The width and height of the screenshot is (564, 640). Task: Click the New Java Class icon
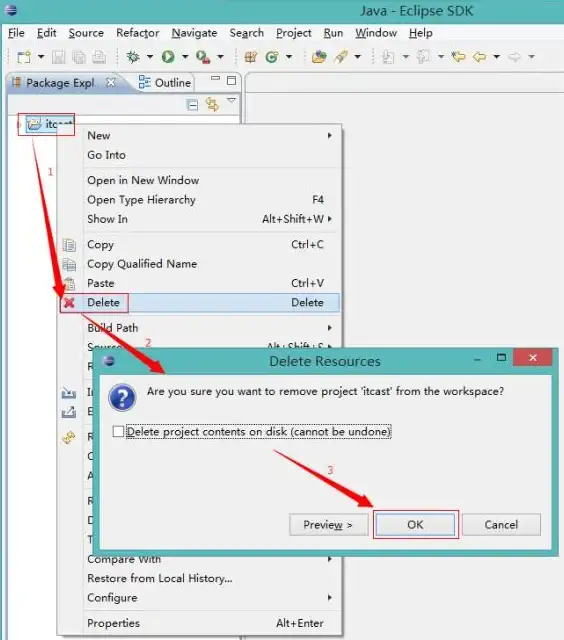pos(272,57)
